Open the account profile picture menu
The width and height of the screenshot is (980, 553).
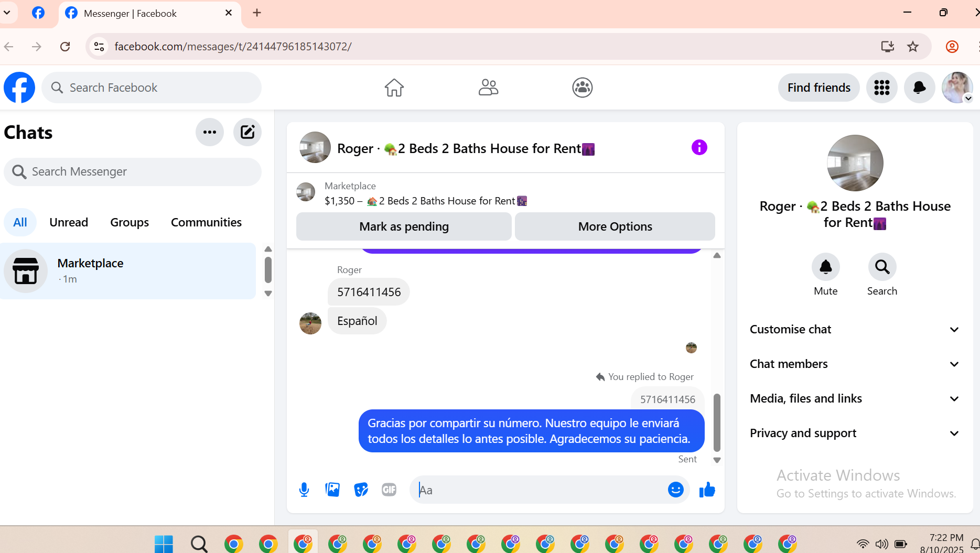pos(957,88)
